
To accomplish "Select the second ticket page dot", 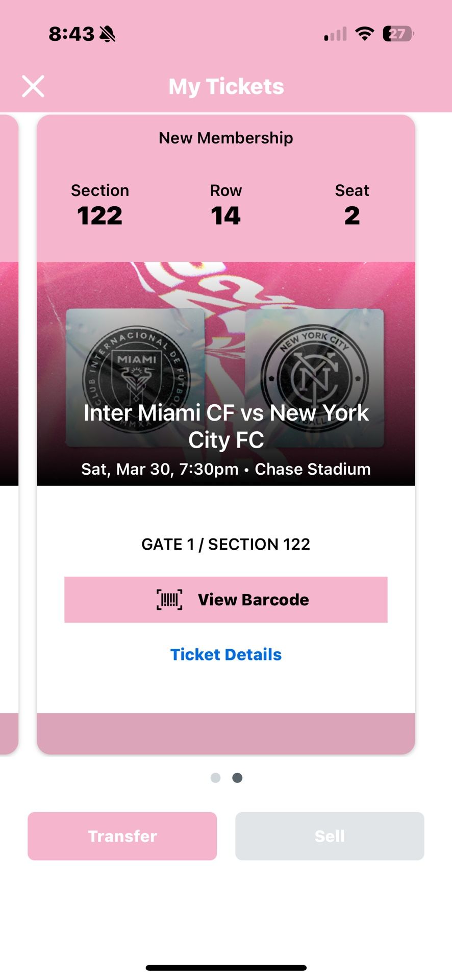I will point(237,777).
